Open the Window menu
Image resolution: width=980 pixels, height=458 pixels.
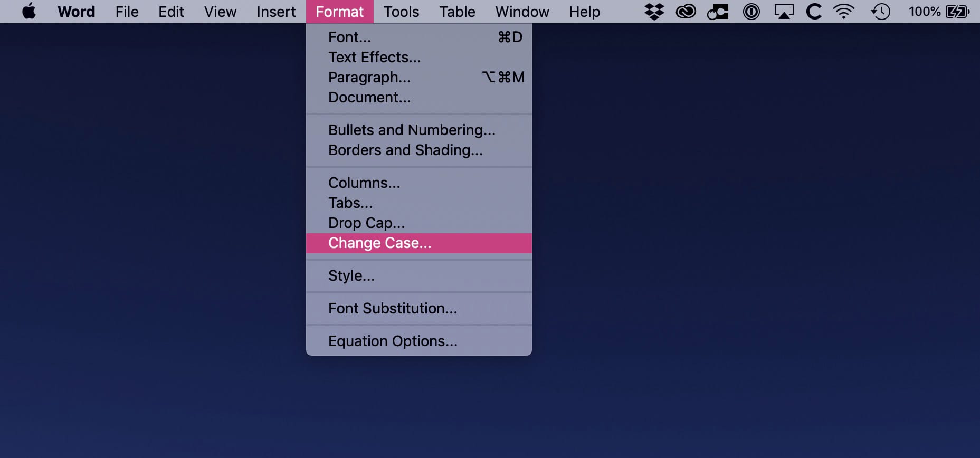click(522, 12)
